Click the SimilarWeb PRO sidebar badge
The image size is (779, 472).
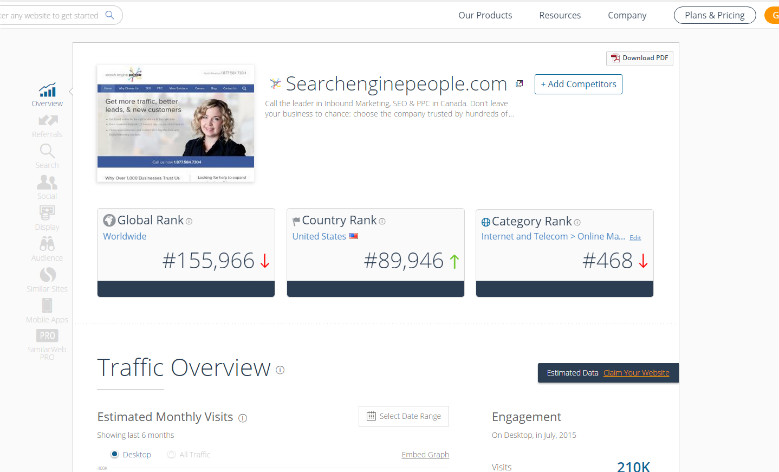pyautogui.click(x=47, y=341)
